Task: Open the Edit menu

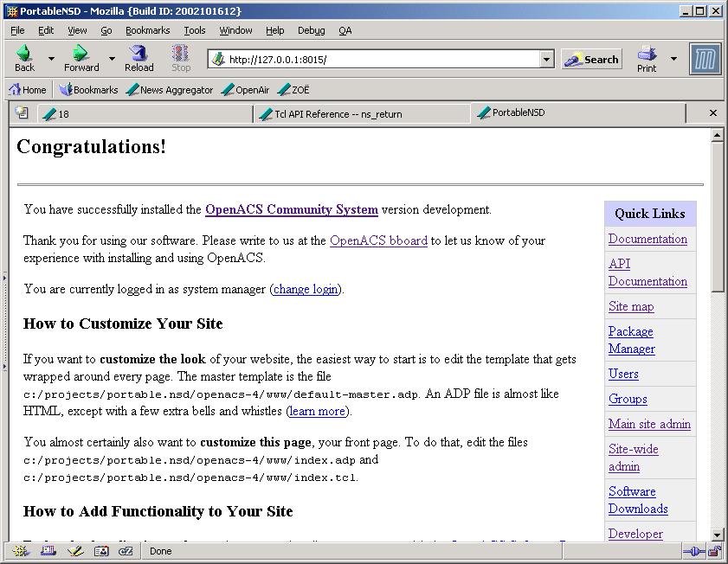Action: [46, 30]
